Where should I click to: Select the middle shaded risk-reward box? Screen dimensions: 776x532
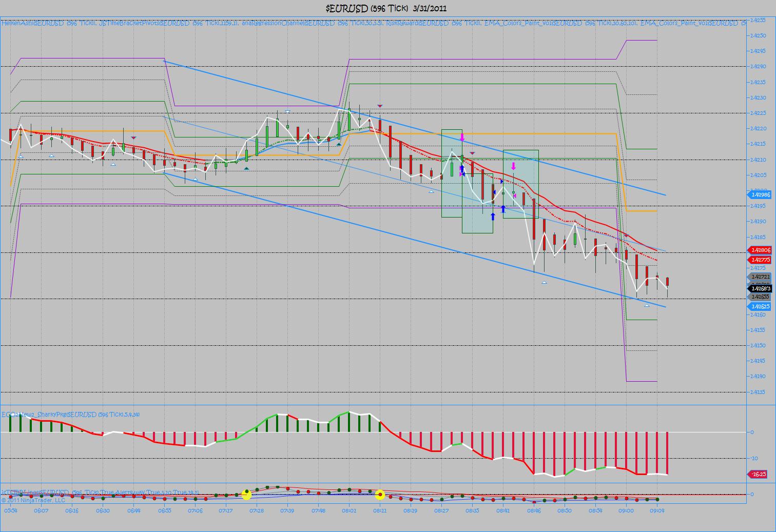point(477,203)
